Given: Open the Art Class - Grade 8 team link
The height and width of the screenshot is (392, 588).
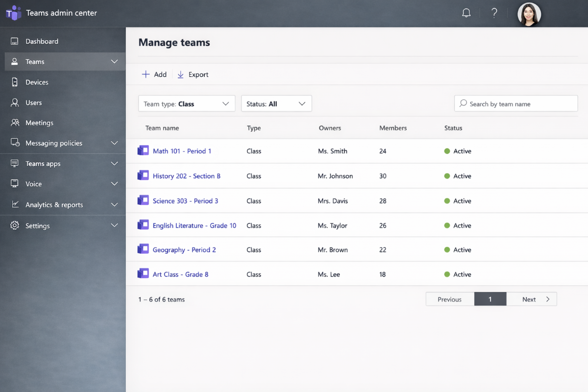Looking at the screenshot, I should pyautogui.click(x=180, y=274).
